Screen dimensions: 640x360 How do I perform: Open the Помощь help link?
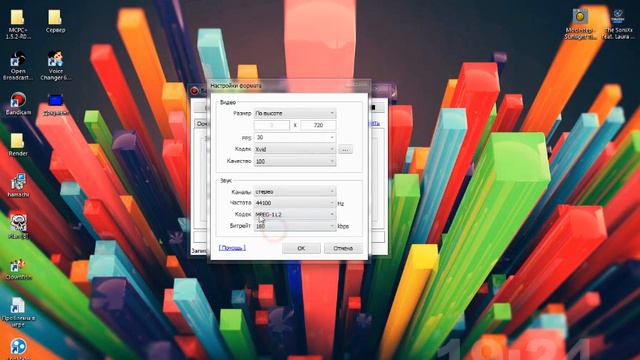click(232, 248)
